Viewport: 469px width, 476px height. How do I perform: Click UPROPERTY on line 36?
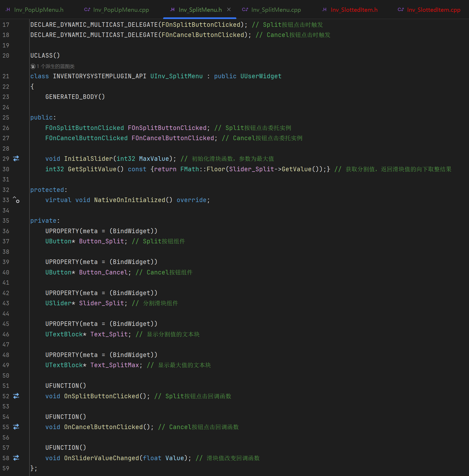[62, 231]
